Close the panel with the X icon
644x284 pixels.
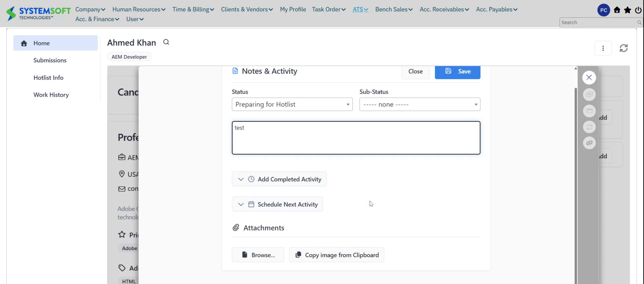589,78
